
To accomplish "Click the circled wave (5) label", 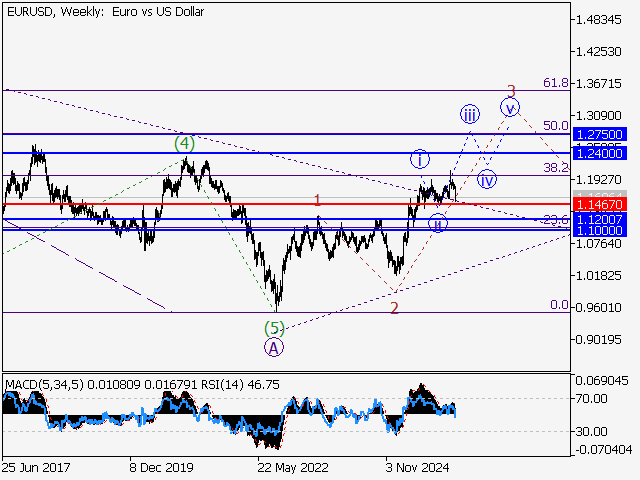I will (274, 327).
